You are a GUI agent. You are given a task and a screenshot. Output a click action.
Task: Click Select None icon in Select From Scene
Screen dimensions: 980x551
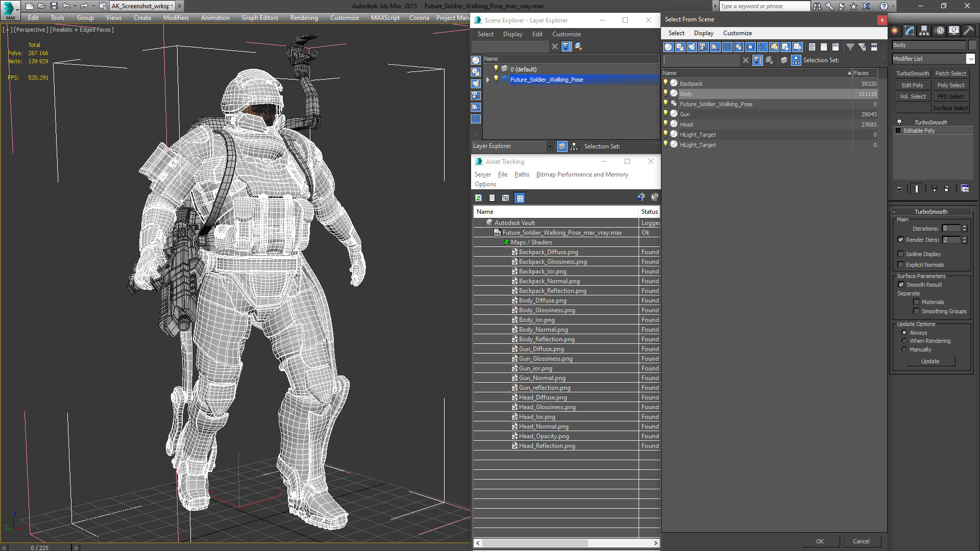[x=824, y=47]
